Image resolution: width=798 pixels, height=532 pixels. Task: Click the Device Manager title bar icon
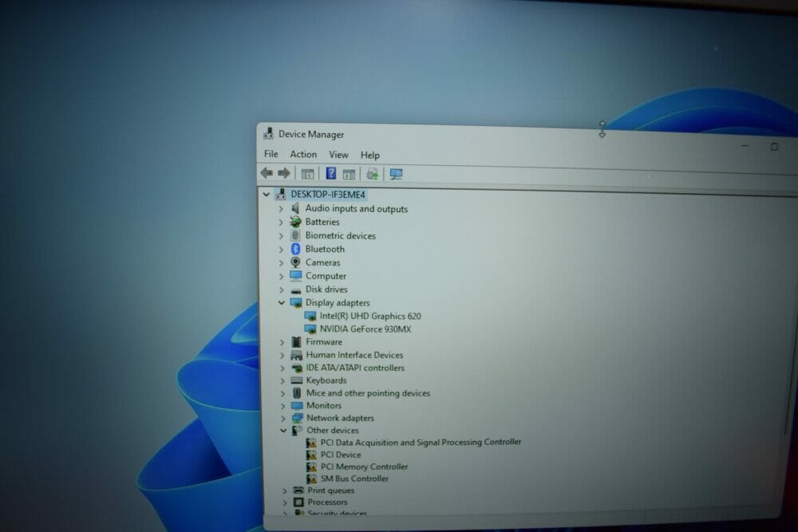(x=268, y=134)
